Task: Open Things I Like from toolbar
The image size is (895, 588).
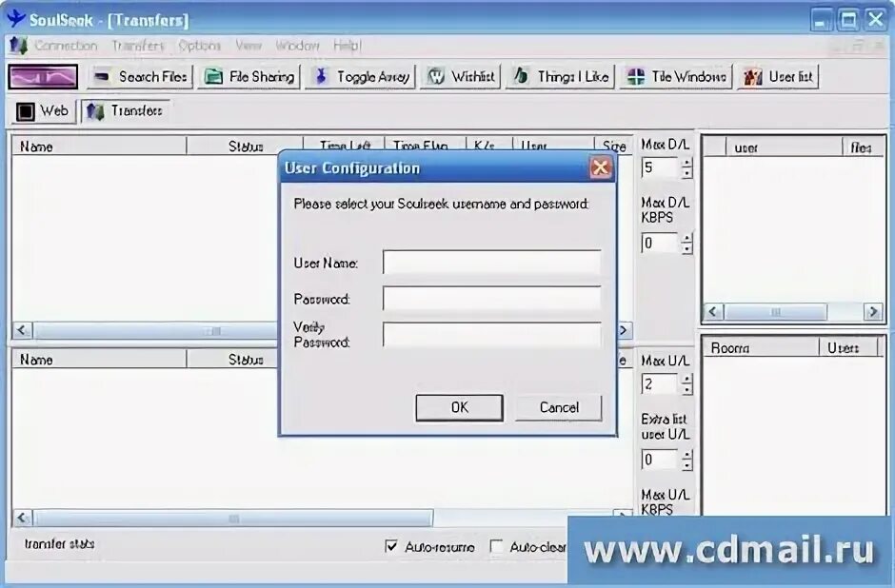Action: (x=560, y=76)
